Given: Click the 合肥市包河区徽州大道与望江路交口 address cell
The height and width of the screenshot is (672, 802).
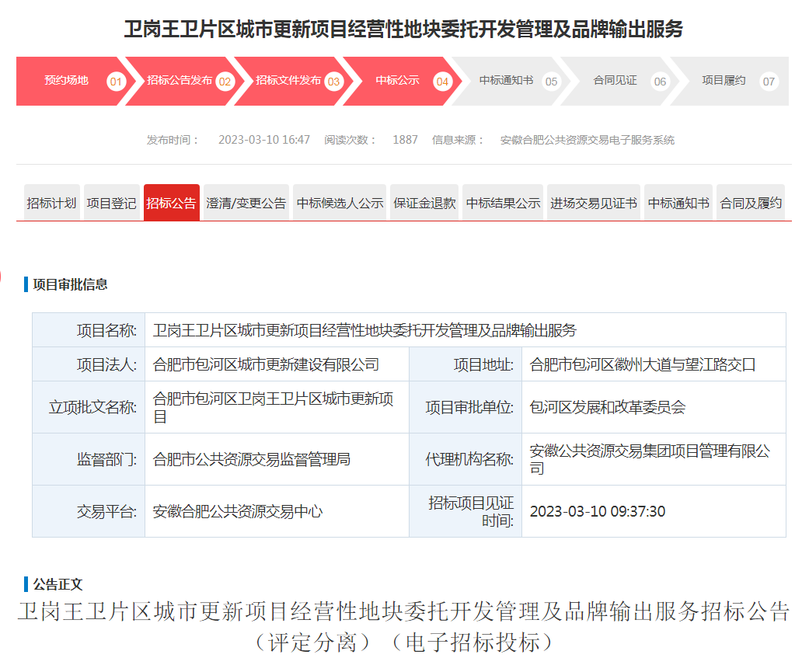Looking at the screenshot, I should (x=654, y=364).
